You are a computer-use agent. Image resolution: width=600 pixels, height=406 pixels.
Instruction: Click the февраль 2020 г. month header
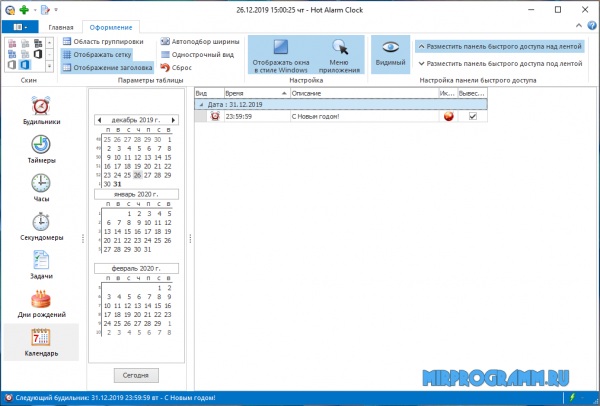pyautogui.click(x=136, y=269)
